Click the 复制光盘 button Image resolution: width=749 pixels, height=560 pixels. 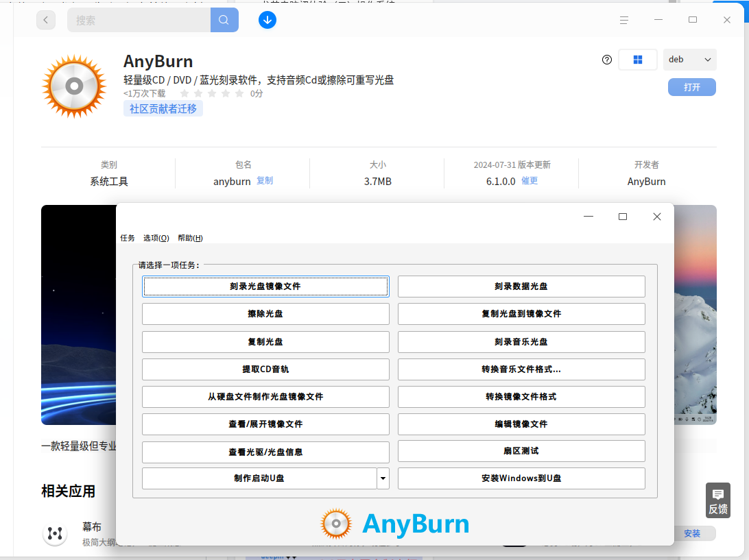coord(265,342)
